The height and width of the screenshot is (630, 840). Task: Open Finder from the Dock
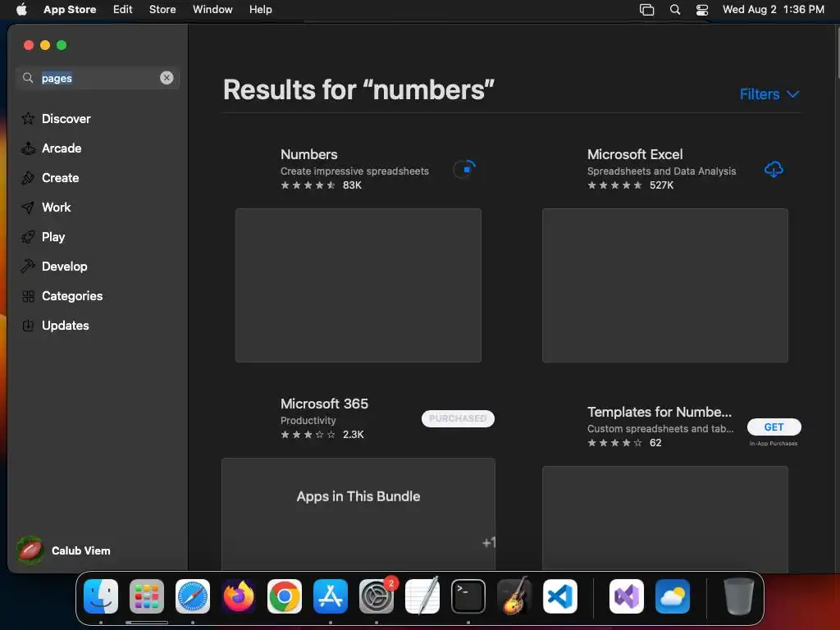(101, 596)
